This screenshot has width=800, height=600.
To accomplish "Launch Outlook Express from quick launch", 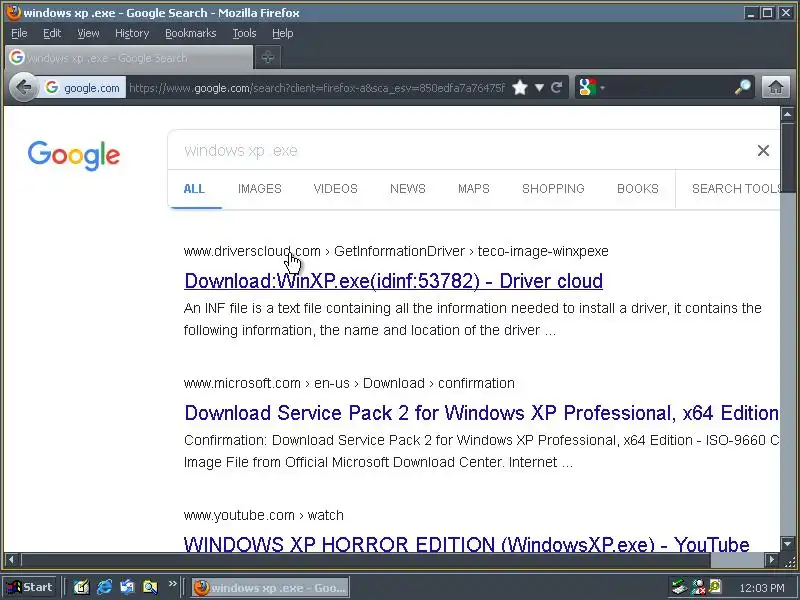I will point(127,587).
